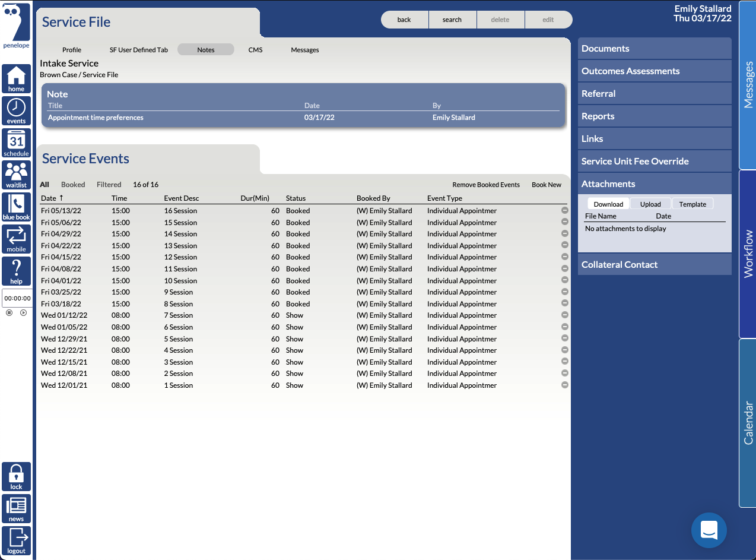Click Remove Booked Events

[486, 185]
